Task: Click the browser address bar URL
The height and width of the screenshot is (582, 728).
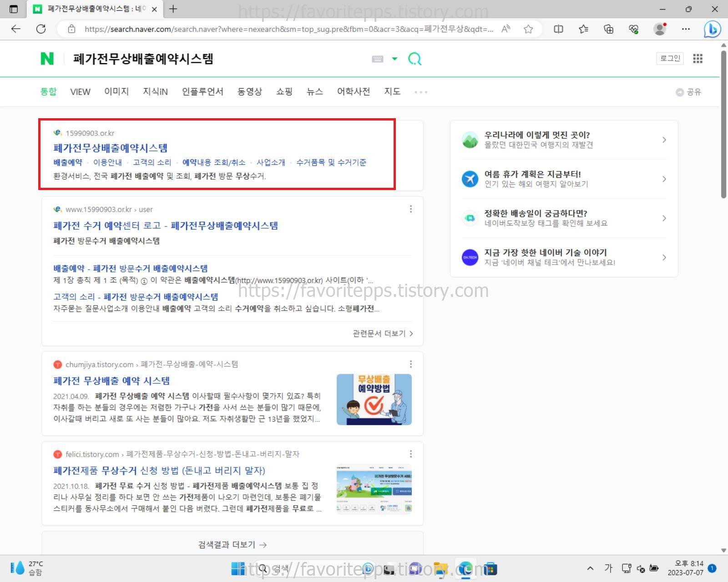Action: (288, 29)
